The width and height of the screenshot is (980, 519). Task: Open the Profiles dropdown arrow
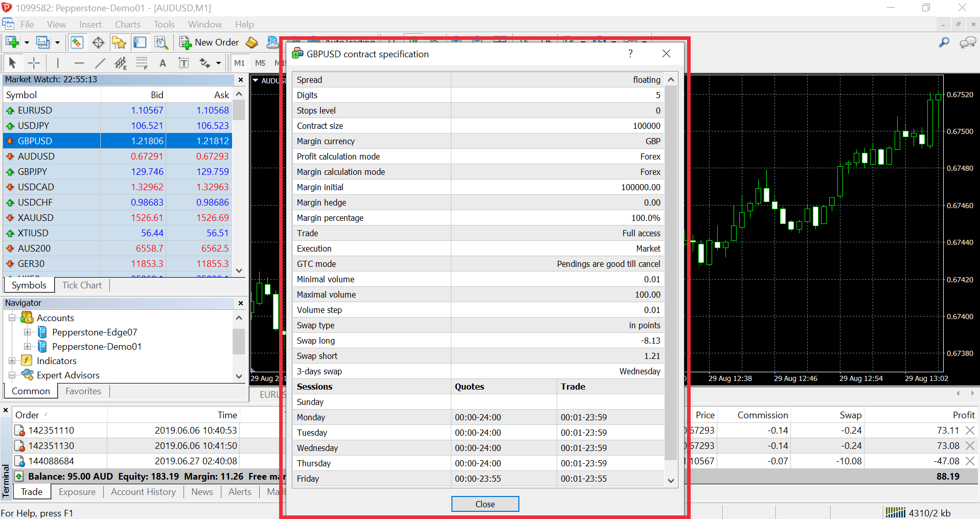57,43
